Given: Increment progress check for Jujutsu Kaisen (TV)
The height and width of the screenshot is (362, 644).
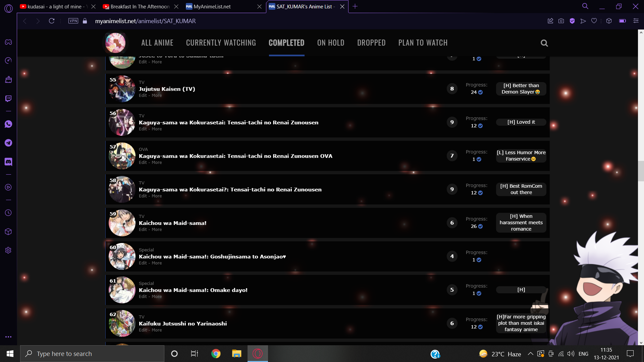Looking at the screenshot, I should click(x=480, y=93).
